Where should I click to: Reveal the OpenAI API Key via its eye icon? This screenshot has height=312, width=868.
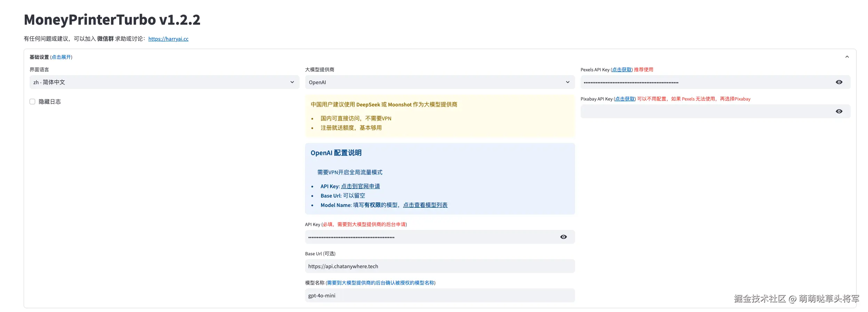[x=563, y=237]
